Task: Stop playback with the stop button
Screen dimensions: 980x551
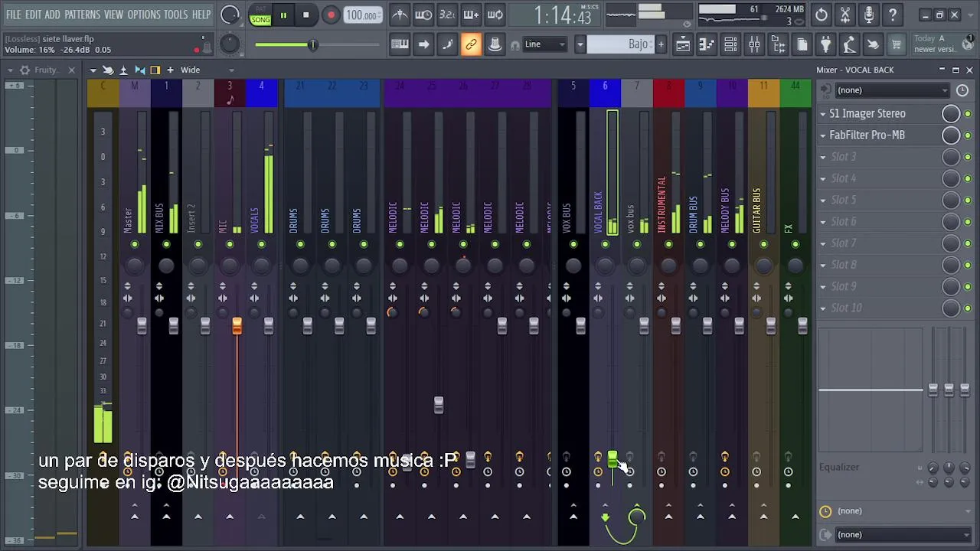Action: [x=306, y=15]
